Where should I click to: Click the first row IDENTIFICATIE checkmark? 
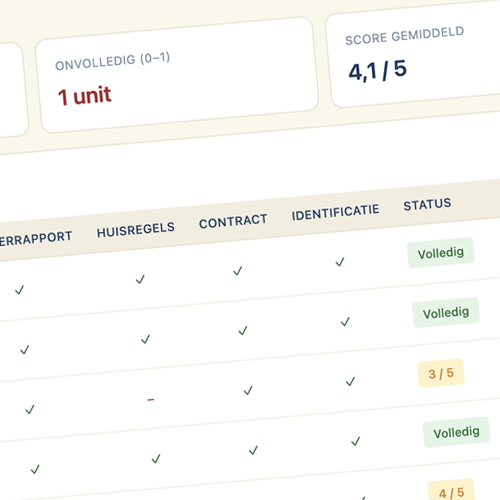[340, 262]
